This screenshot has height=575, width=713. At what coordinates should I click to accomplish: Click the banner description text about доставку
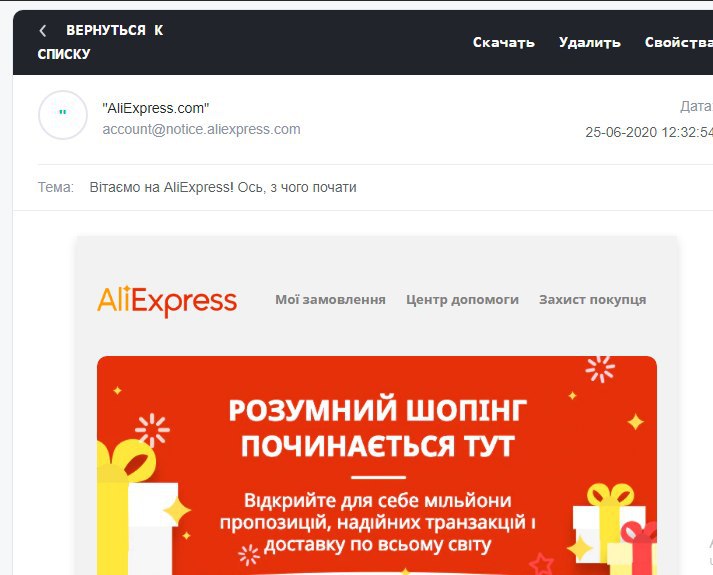pos(377,523)
